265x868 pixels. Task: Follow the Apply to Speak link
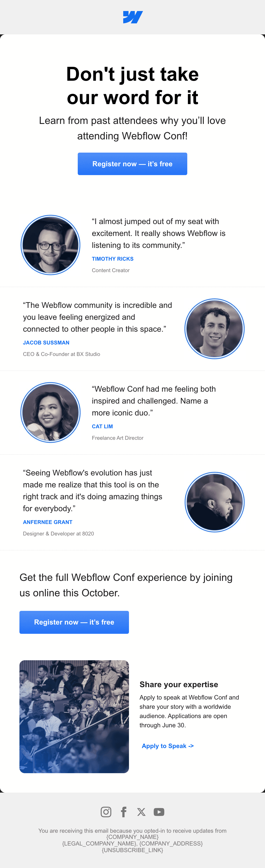[x=168, y=746]
